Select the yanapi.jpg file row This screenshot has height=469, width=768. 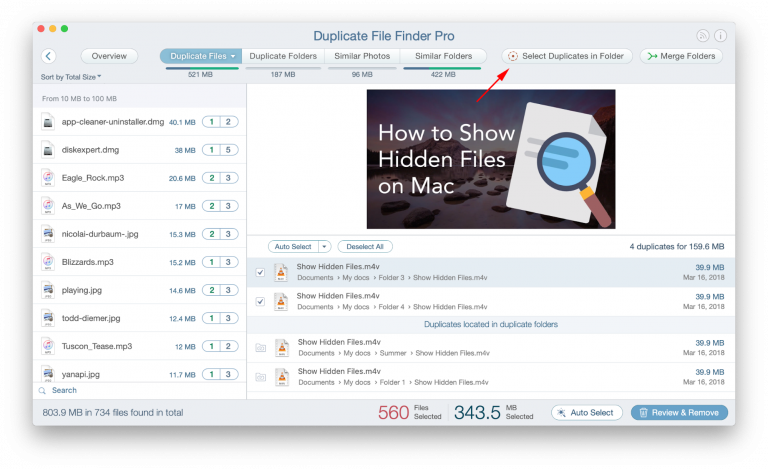pos(140,374)
